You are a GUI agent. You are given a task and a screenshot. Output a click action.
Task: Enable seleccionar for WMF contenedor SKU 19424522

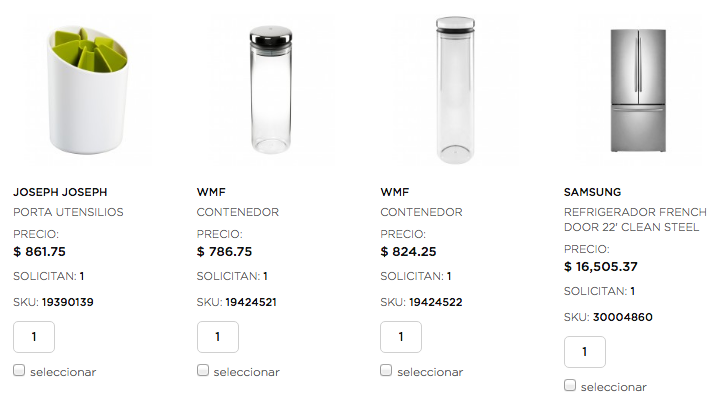click(387, 370)
